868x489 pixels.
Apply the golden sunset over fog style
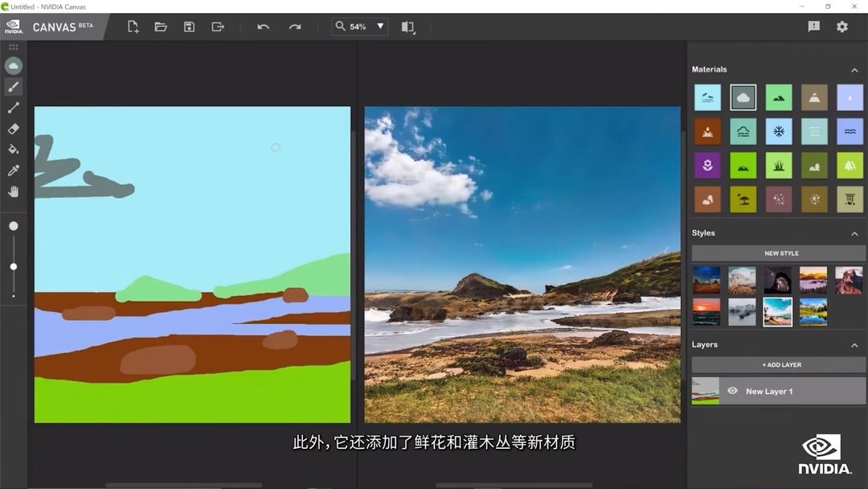click(813, 280)
